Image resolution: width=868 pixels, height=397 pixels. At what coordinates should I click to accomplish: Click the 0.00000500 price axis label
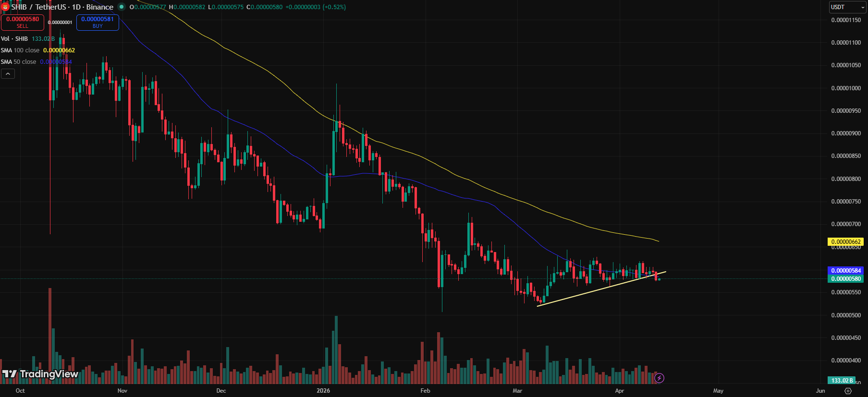(x=846, y=315)
